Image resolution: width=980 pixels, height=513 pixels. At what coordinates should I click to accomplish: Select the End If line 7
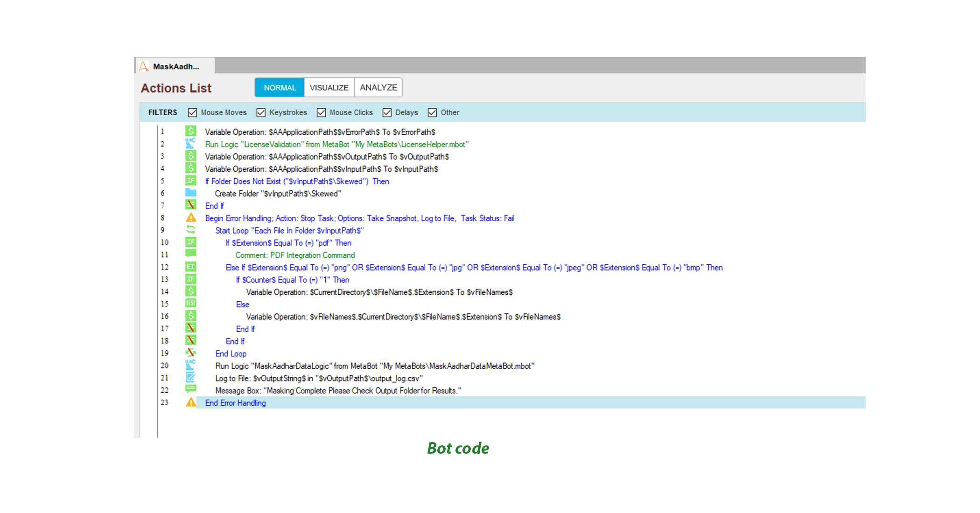214,206
